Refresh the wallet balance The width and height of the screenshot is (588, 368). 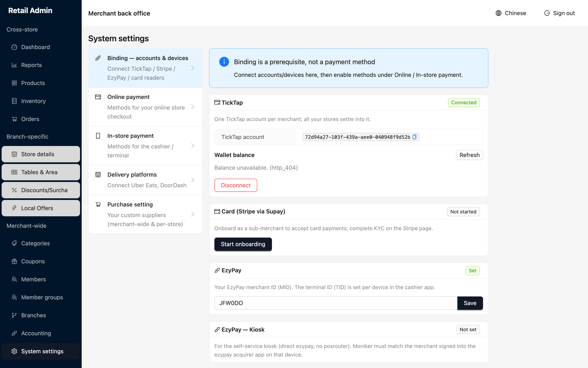tap(469, 155)
